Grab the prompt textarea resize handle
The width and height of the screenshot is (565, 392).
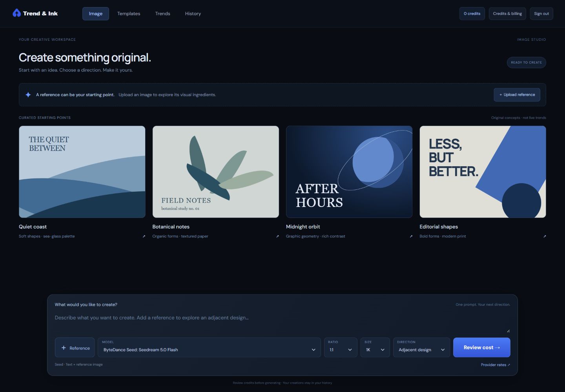pyautogui.click(x=508, y=331)
